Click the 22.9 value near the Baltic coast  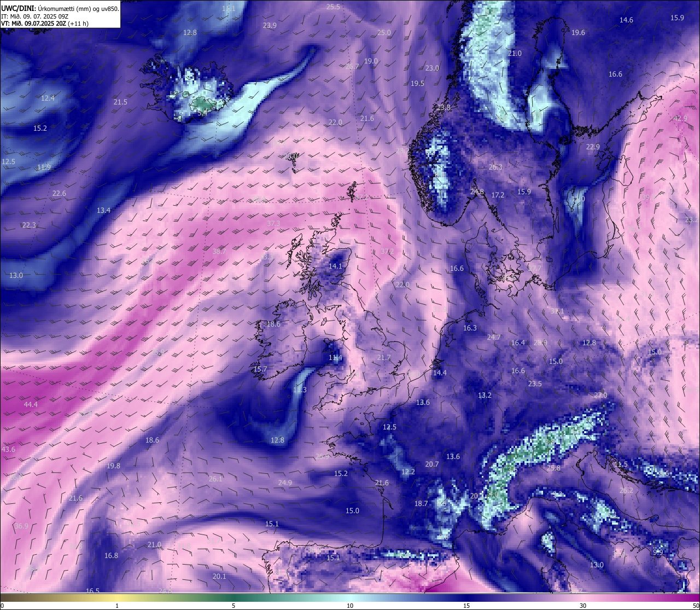[593, 147]
